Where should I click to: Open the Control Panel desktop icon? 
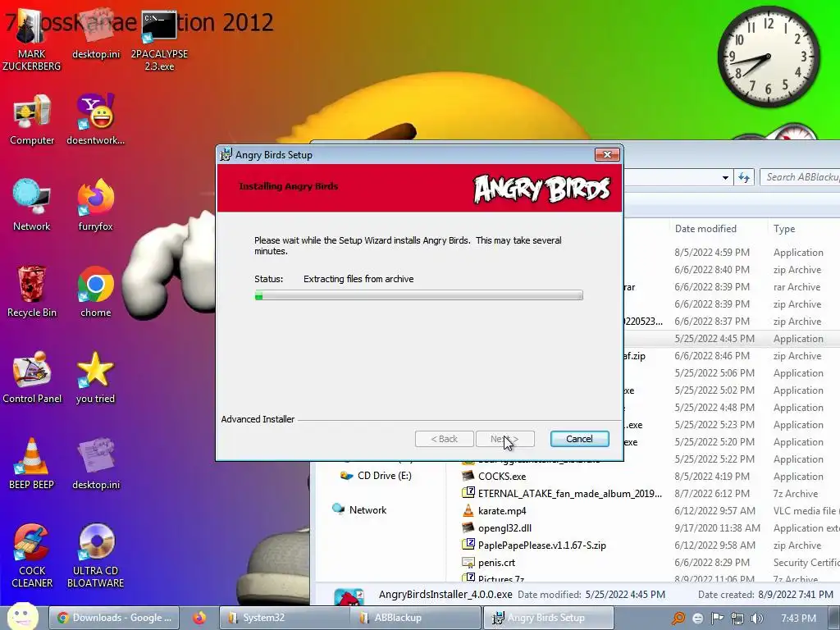point(32,377)
